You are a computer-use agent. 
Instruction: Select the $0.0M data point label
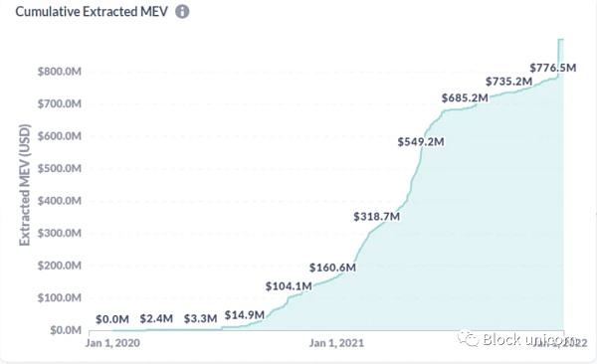112,319
